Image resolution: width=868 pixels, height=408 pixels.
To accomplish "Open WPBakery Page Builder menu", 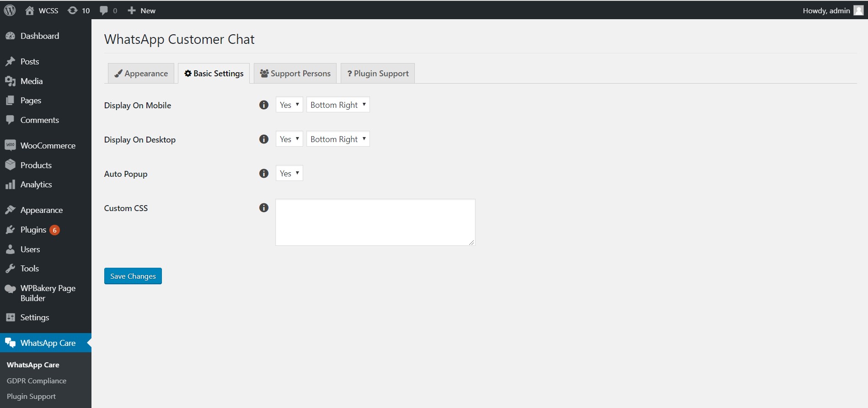I will click(x=46, y=293).
